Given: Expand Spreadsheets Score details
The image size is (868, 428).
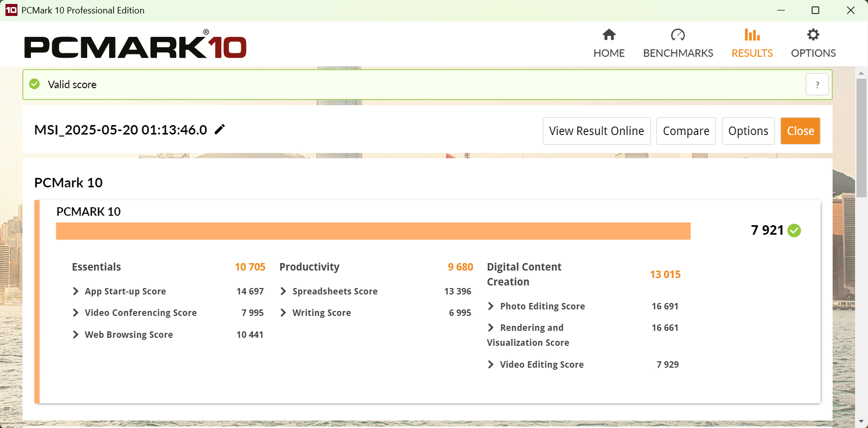Looking at the screenshot, I should [283, 291].
